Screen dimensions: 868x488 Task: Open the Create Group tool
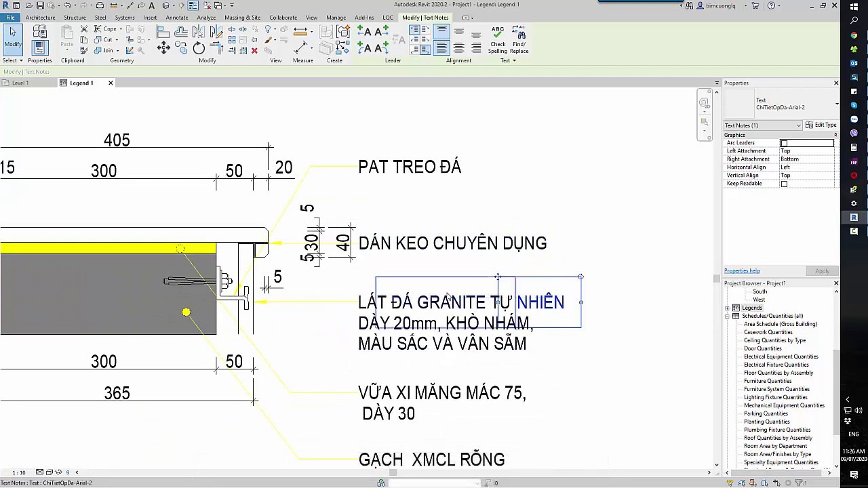point(344,31)
